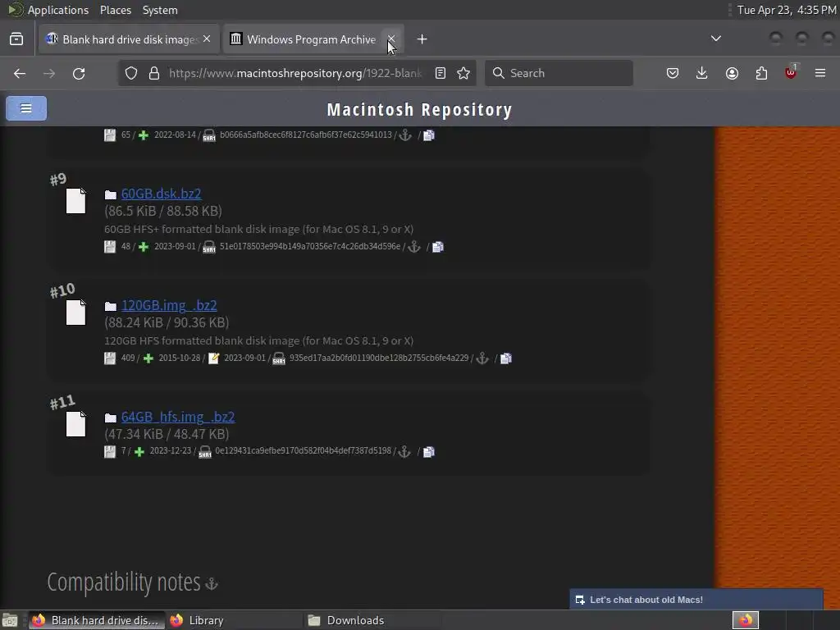Click anchor icon in 120GB.img_.bz2 row
The width and height of the screenshot is (840, 630).
click(482, 358)
